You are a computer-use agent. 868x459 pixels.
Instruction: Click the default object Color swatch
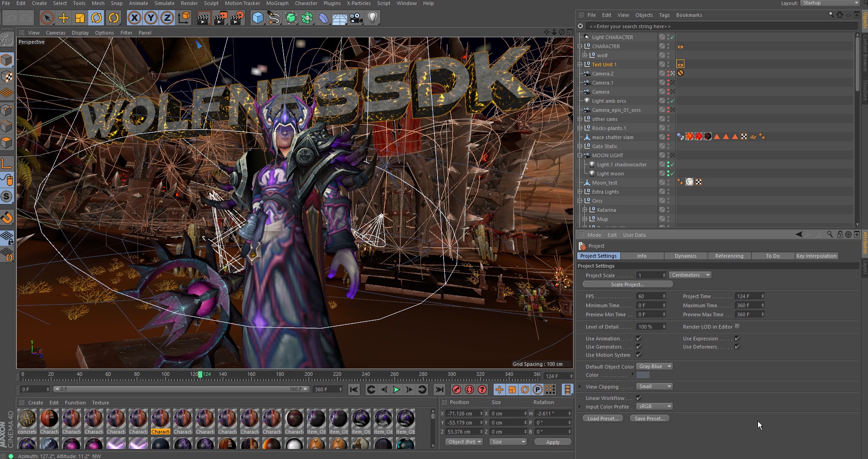(643, 375)
